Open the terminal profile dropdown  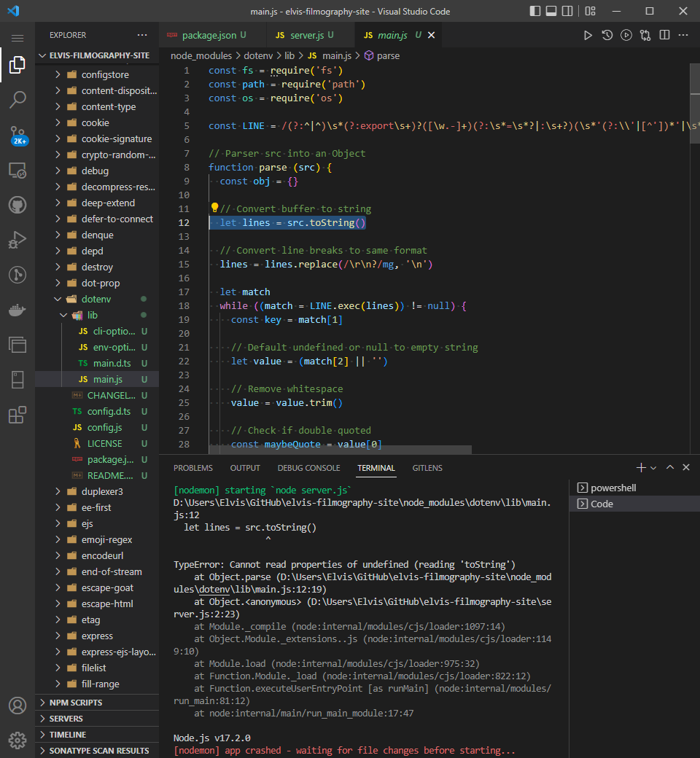click(653, 467)
